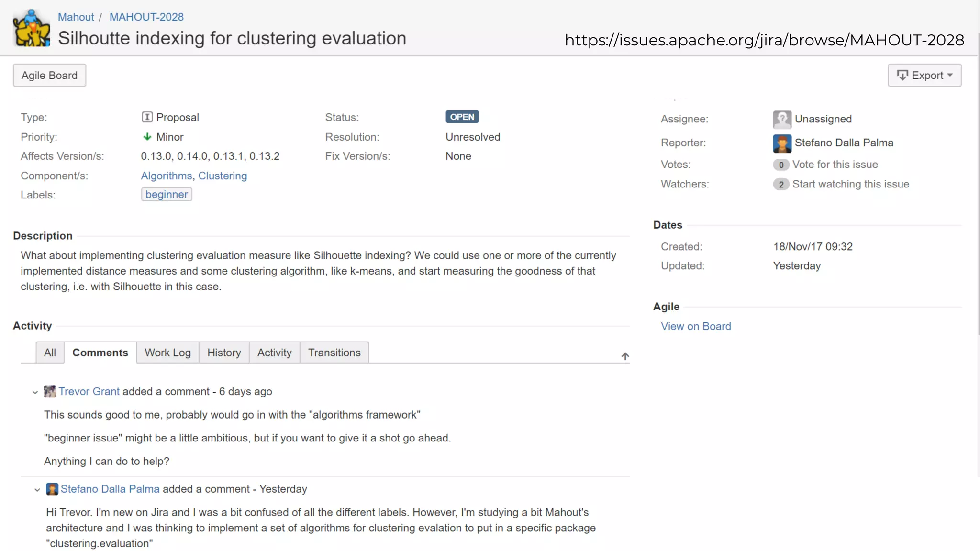Viewport: 980px width, 551px height.
Task: Open the Export dropdown menu
Action: [x=924, y=76]
